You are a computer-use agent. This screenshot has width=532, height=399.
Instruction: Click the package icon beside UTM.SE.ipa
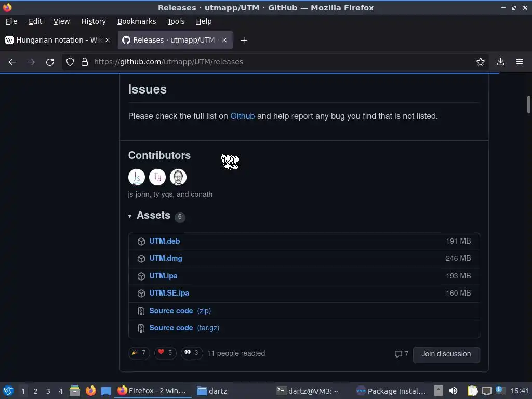click(141, 294)
